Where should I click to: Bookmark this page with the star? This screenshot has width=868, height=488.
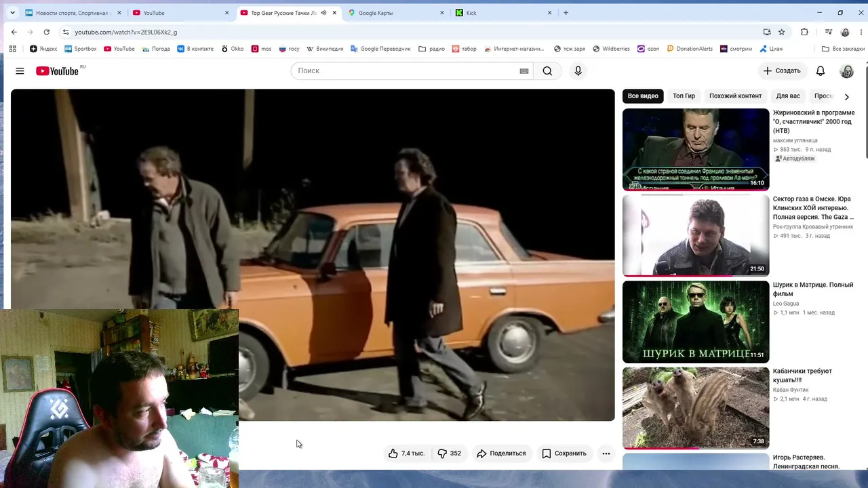781,32
